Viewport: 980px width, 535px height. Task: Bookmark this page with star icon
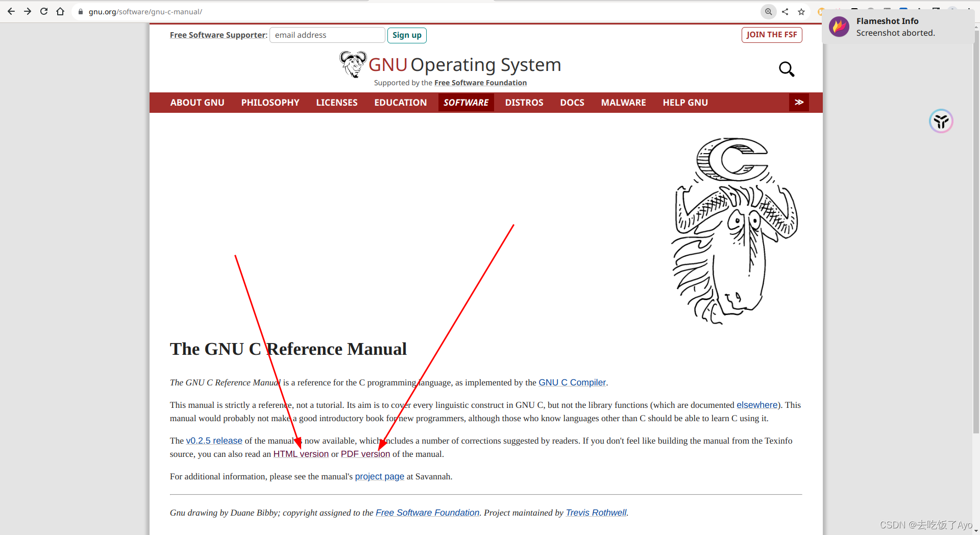(801, 11)
